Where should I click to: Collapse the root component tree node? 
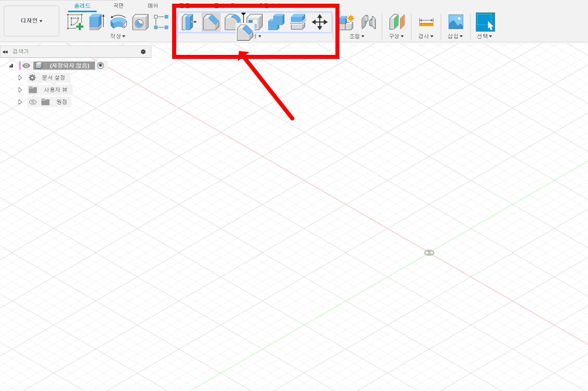click(11, 66)
